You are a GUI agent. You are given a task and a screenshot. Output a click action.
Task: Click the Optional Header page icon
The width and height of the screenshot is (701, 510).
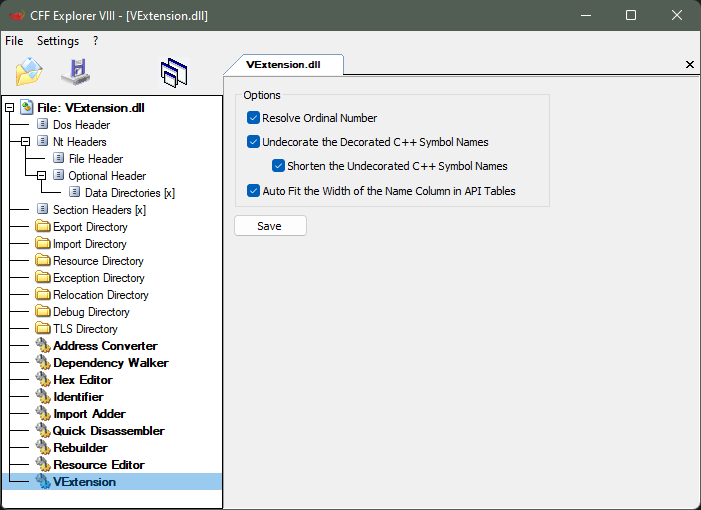[59, 175]
